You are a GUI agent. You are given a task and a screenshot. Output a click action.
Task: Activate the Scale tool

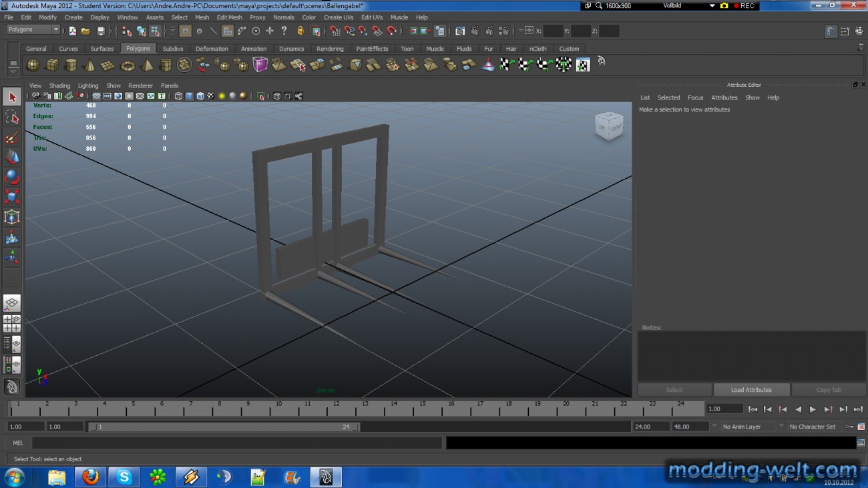[12, 197]
